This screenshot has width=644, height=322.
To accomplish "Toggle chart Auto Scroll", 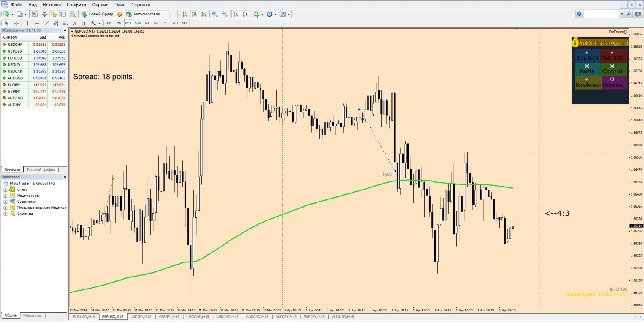I will 236,14.
